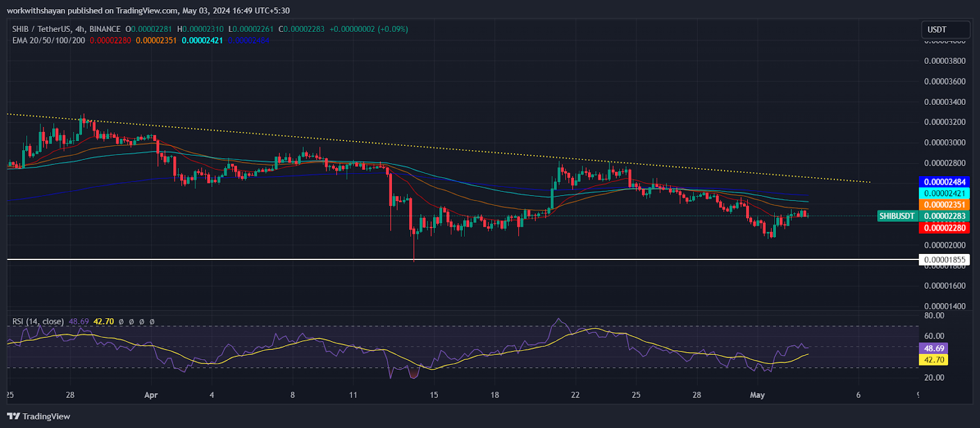Image resolution: width=980 pixels, height=428 pixels.
Task: Click the open value O0.00002281 in legend
Action: tap(149, 29)
